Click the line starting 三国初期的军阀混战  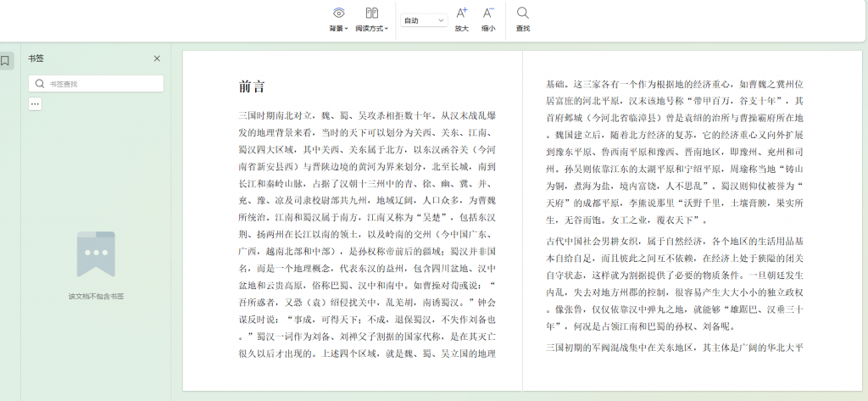(x=674, y=348)
